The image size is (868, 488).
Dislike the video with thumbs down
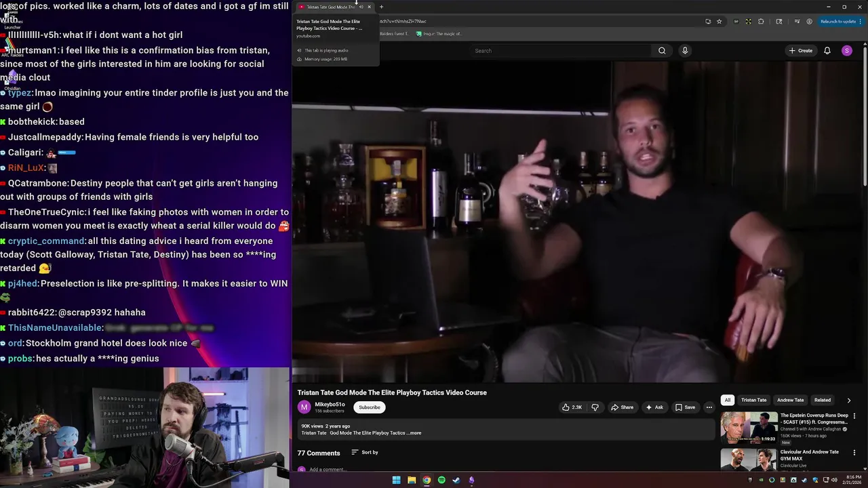[x=595, y=407]
